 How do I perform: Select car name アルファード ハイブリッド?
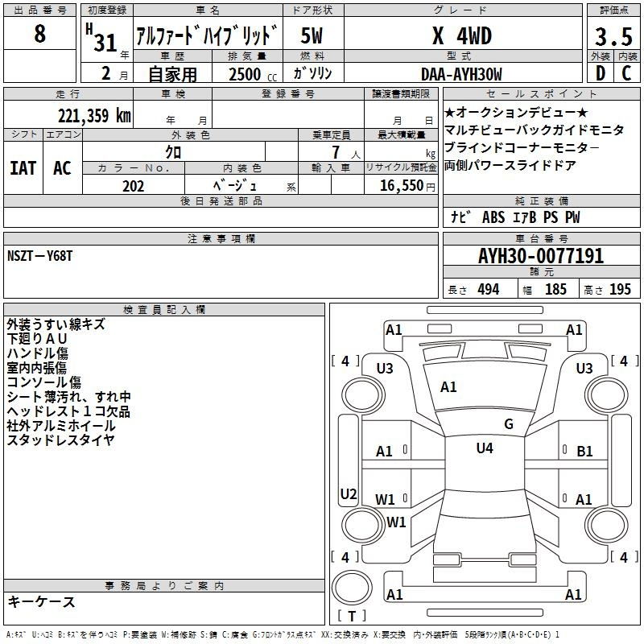[207, 35]
